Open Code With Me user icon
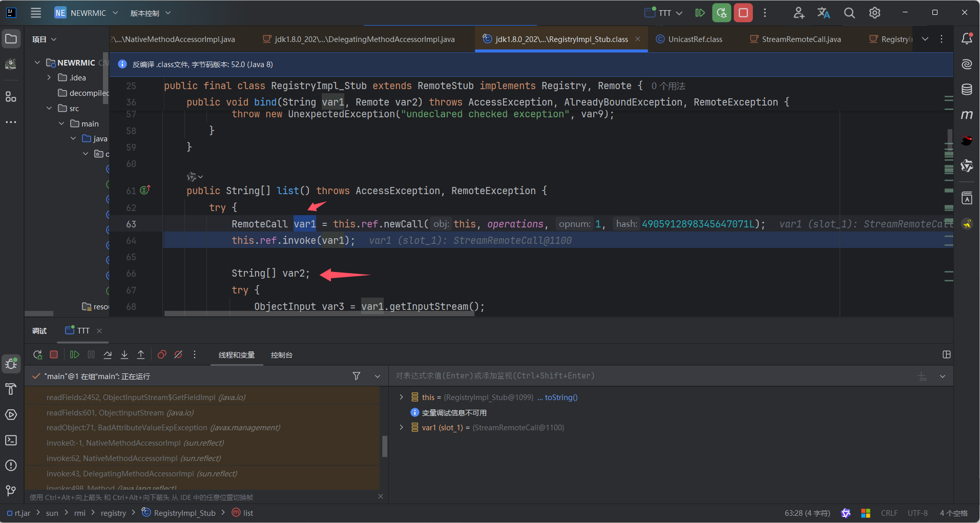 [799, 13]
